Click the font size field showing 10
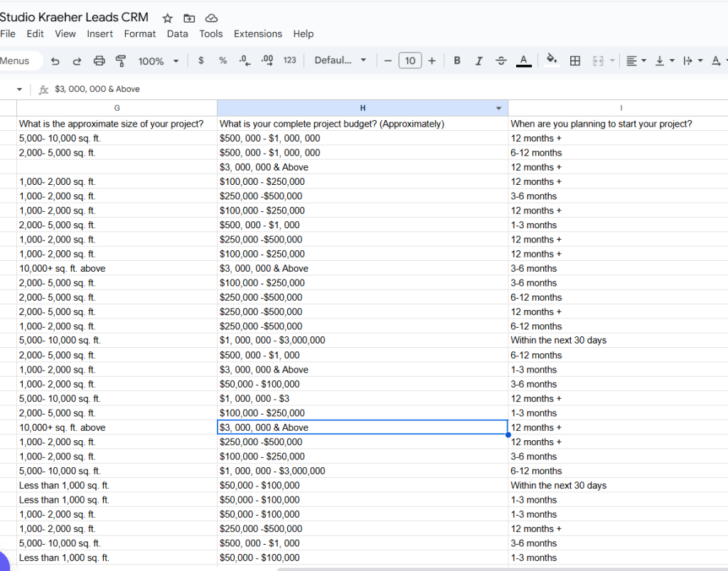 [410, 61]
